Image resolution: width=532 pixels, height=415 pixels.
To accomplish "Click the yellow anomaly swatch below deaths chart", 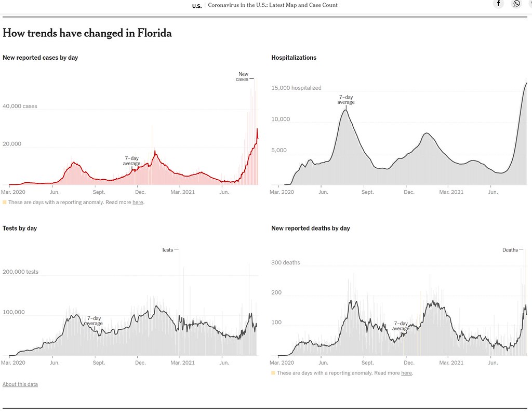I will (x=273, y=373).
